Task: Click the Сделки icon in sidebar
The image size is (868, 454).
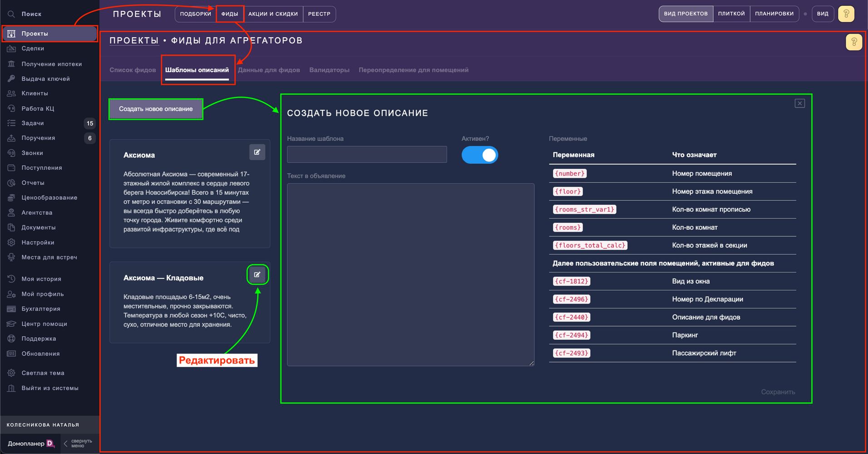Action: pyautogui.click(x=11, y=49)
